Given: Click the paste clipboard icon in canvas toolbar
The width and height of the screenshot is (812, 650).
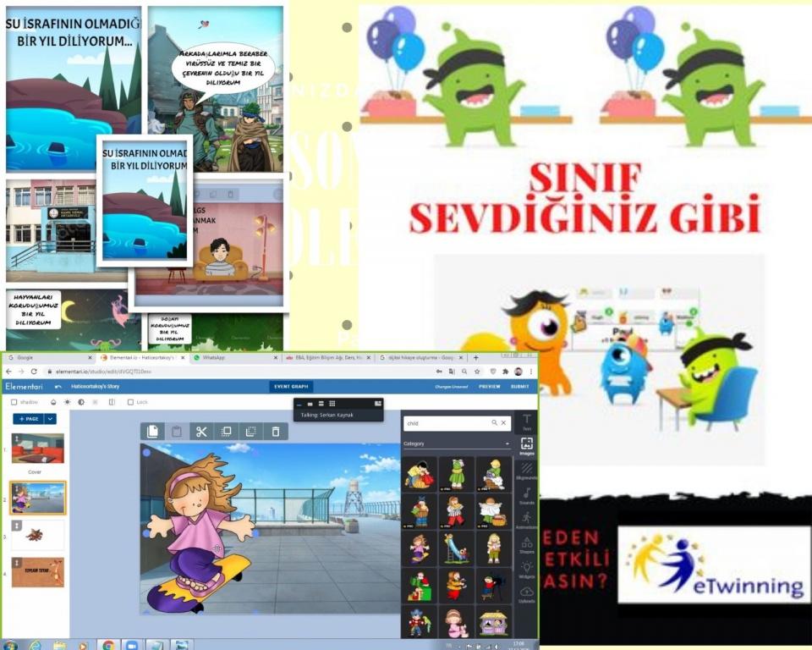Looking at the screenshot, I should 177,432.
